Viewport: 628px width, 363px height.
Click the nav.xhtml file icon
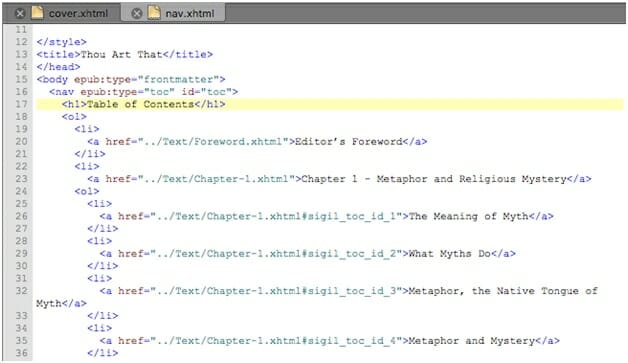pyautogui.click(x=154, y=13)
